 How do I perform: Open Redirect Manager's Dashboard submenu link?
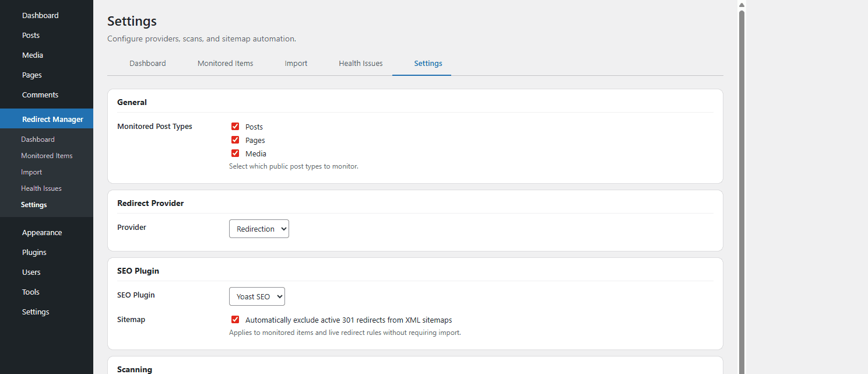click(38, 139)
